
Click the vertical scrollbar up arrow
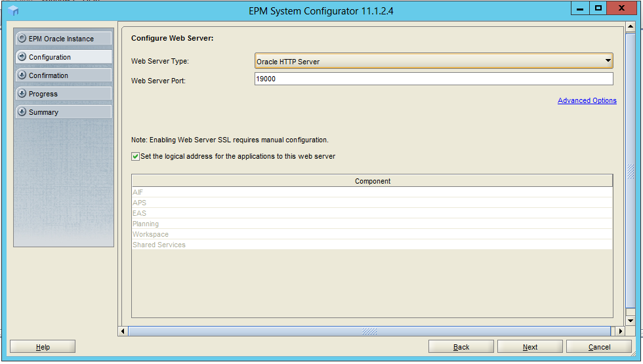(631, 27)
